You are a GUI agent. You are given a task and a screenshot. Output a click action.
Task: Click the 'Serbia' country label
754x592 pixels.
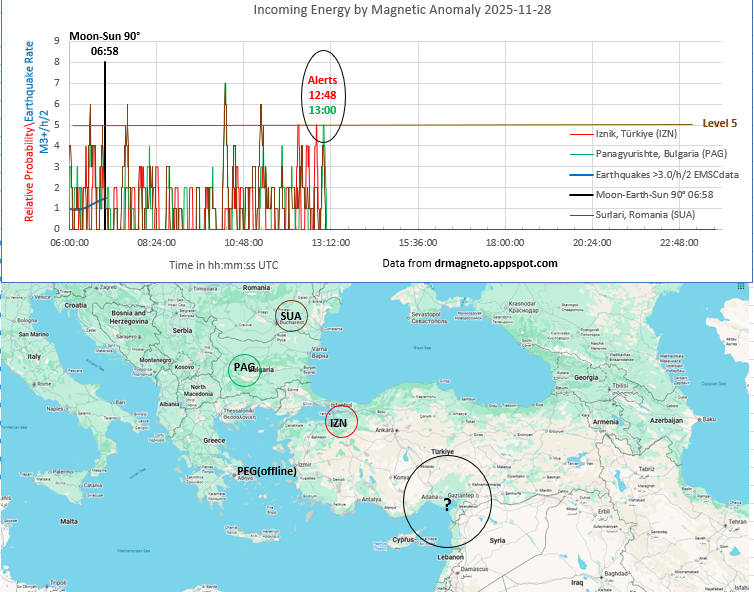[182, 330]
